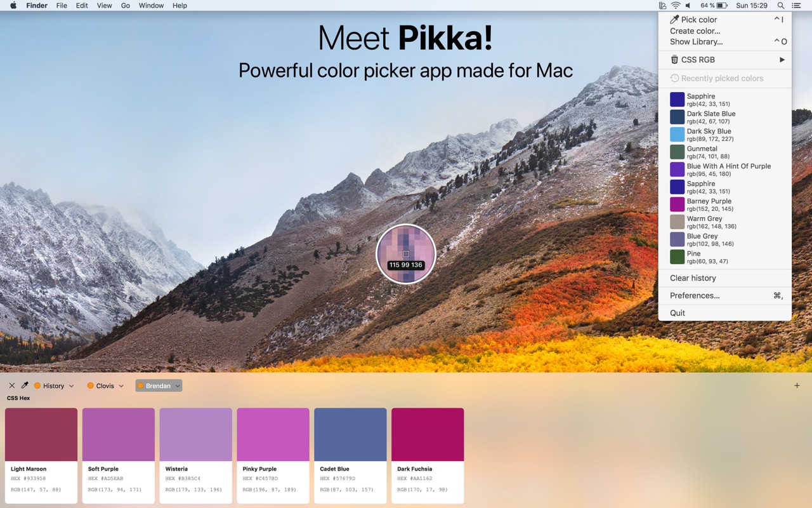Screen dimensions: 812x508
Task: Open the Go menu
Action: coord(126,5)
